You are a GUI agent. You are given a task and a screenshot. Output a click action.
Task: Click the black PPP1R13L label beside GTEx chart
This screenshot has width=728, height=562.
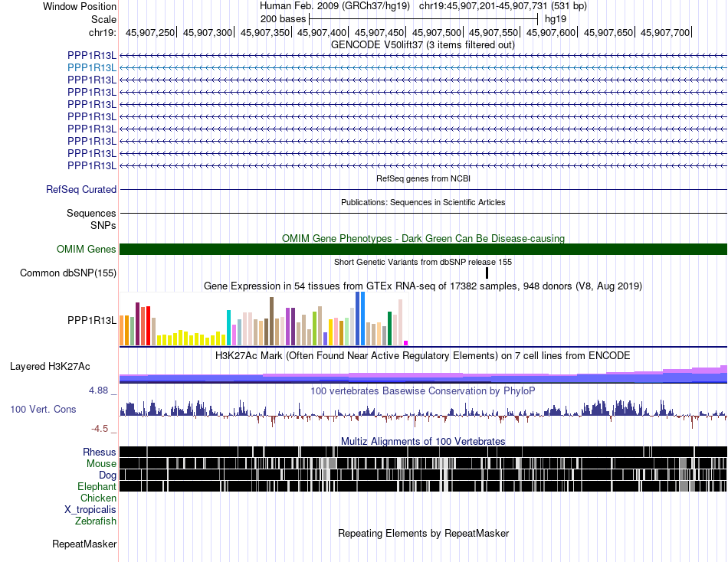point(92,320)
